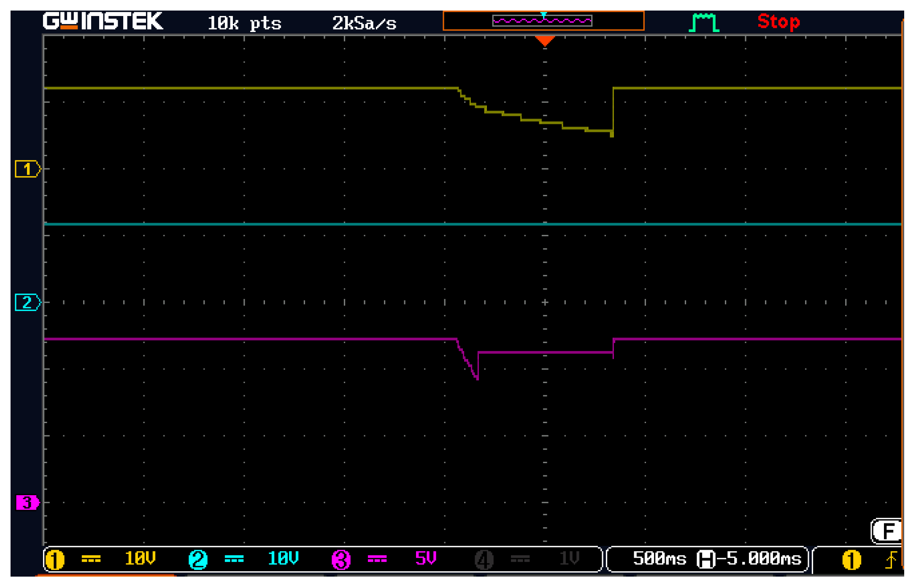Click the 2kSa/s sample rate readout
Image resolution: width=916 pixels, height=588 pixels.
click(x=364, y=23)
